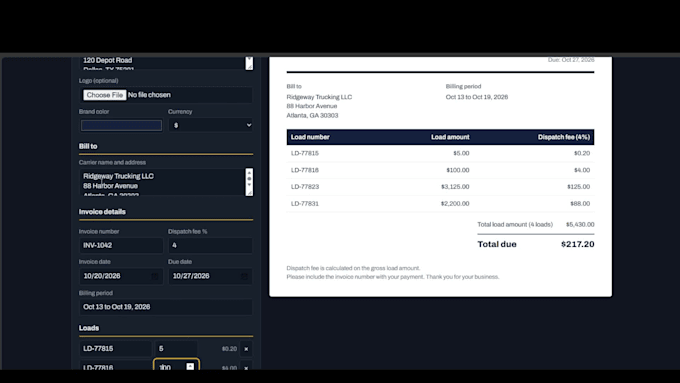
Task: Edit the Billing period field
Action: click(166, 307)
